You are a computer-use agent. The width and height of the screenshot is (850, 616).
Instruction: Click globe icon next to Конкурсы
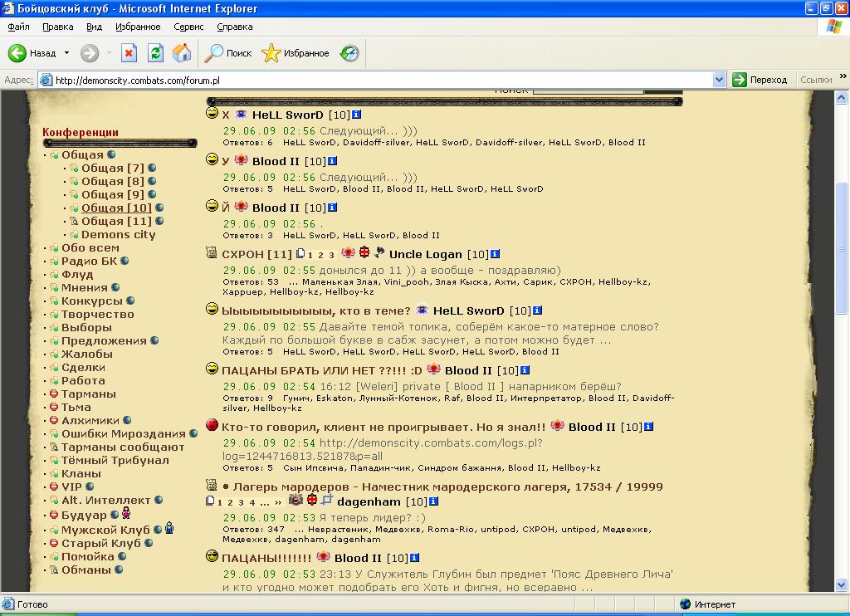pyautogui.click(x=130, y=301)
